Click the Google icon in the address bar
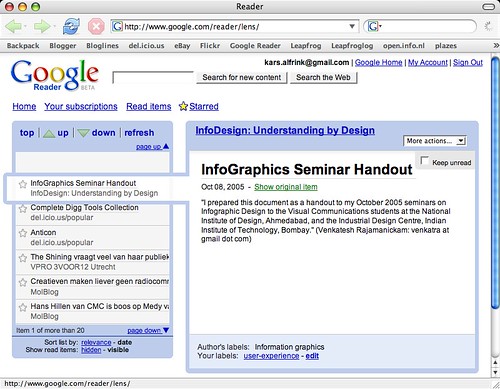The image size is (500, 389). (117, 26)
